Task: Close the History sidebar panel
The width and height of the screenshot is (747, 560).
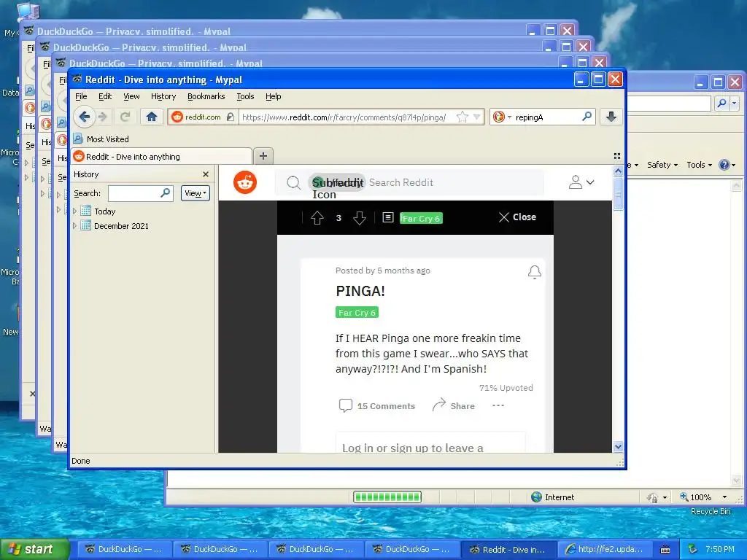Action: [205, 174]
